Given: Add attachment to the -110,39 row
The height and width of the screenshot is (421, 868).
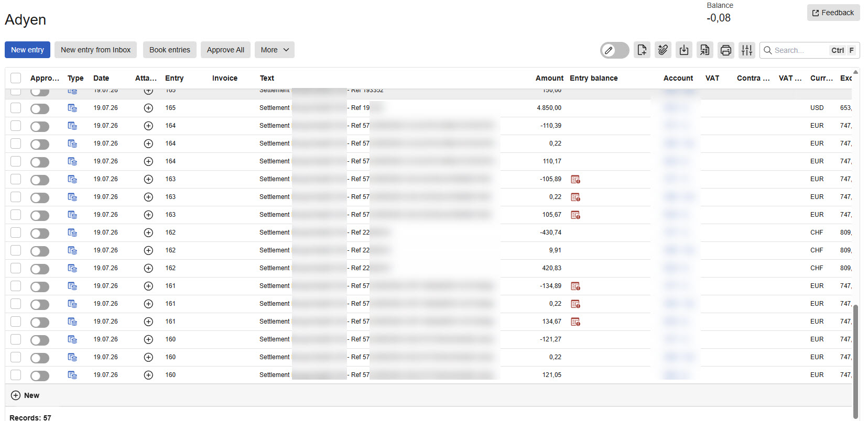Looking at the screenshot, I should tap(148, 126).
